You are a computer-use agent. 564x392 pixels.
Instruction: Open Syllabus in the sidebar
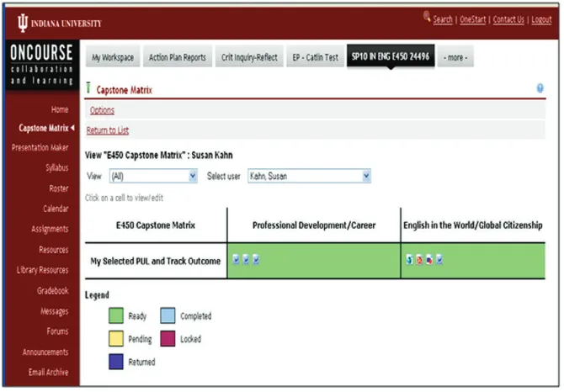coord(57,168)
